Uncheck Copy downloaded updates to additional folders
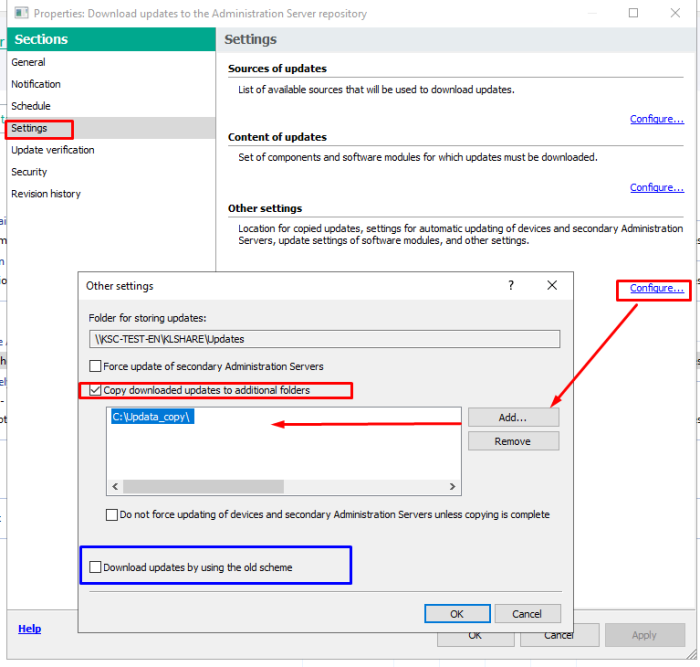700x667 pixels. [95, 390]
